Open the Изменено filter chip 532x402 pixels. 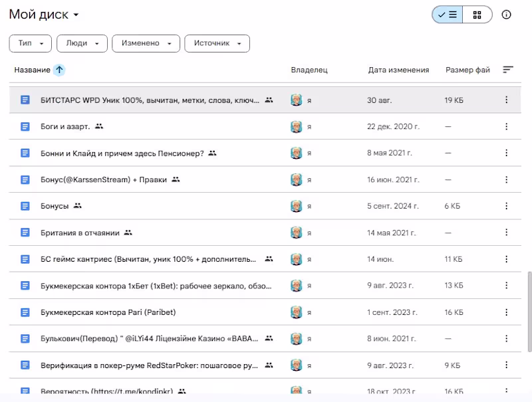pyautogui.click(x=146, y=43)
